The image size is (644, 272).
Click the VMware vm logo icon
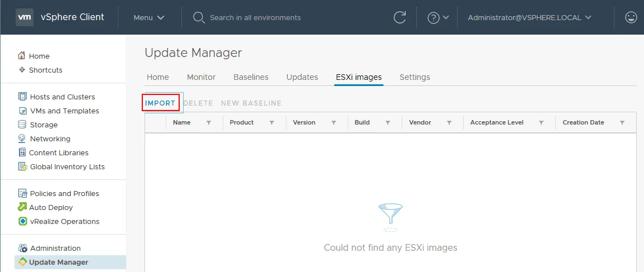25,17
